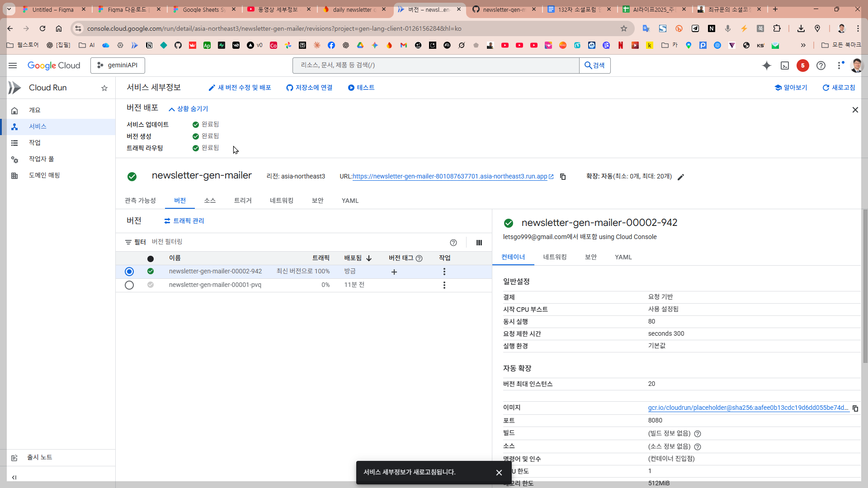Edit scaling settings pencil icon
The width and height of the screenshot is (868, 488).
pyautogui.click(x=681, y=177)
